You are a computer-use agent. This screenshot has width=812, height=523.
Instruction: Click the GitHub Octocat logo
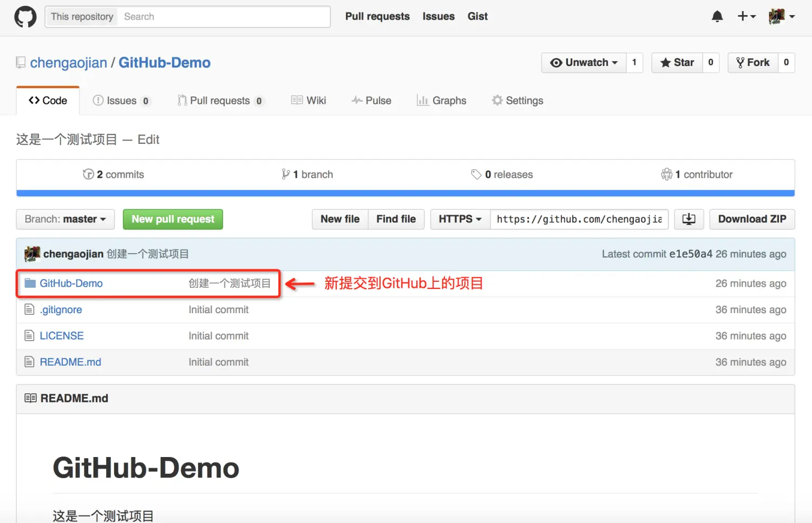(x=25, y=17)
